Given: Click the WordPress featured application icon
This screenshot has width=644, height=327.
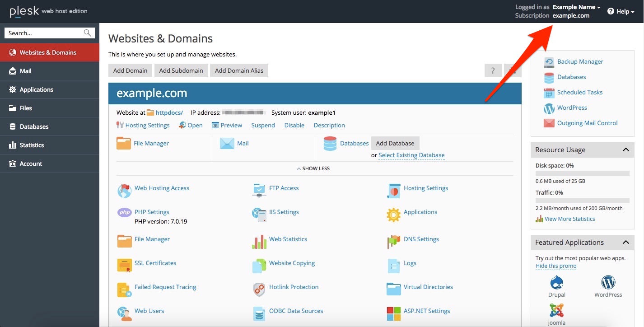Looking at the screenshot, I should click(608, 283).
